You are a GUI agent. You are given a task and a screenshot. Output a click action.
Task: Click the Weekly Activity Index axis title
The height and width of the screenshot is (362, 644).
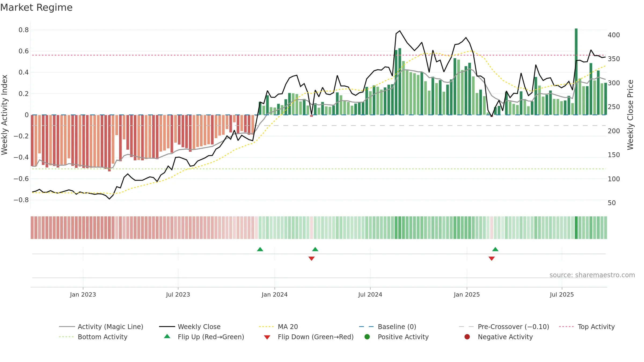tap(5, 115)
